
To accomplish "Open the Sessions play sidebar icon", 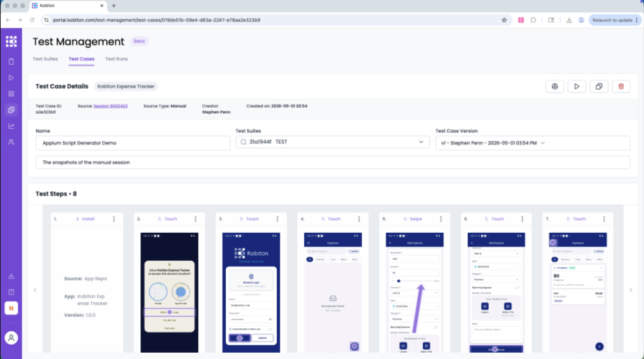I will tap(11, 77).
